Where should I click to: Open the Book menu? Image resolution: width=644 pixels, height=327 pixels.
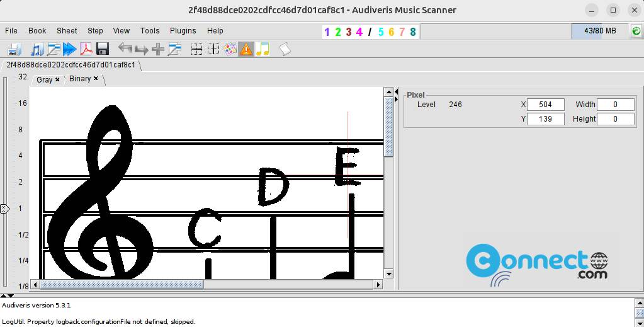coord(37,31)
